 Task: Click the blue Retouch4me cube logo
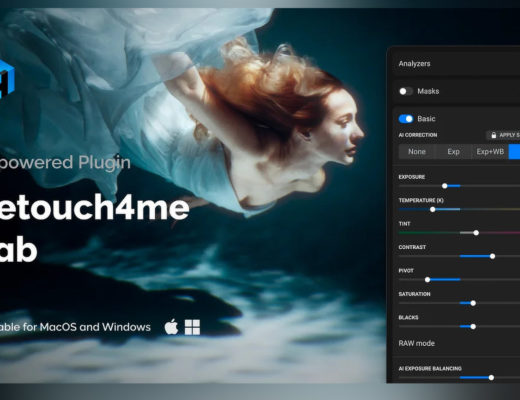pyautogui.click(x=7, y=79)
